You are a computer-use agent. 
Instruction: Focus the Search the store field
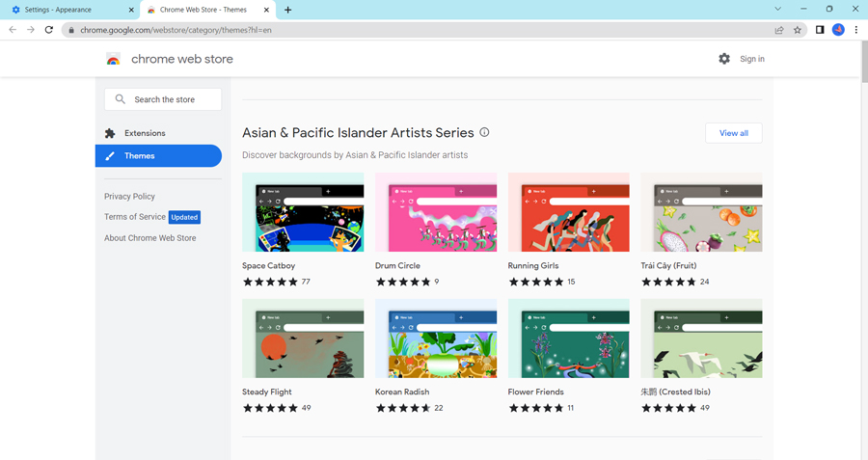coord(163,99)
